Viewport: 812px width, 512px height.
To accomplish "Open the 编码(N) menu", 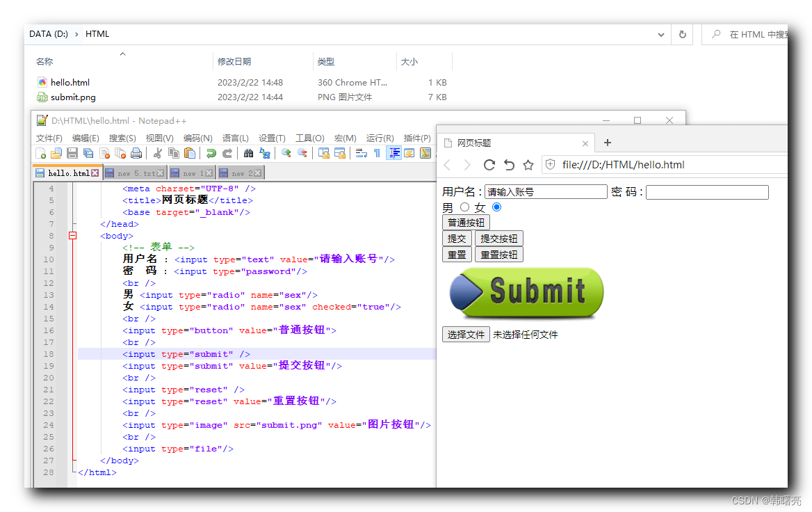I will tap(198, 138).
